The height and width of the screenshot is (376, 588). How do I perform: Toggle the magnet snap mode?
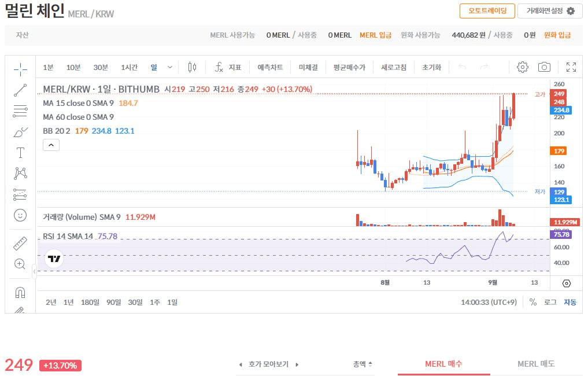[x=20, y=292]
